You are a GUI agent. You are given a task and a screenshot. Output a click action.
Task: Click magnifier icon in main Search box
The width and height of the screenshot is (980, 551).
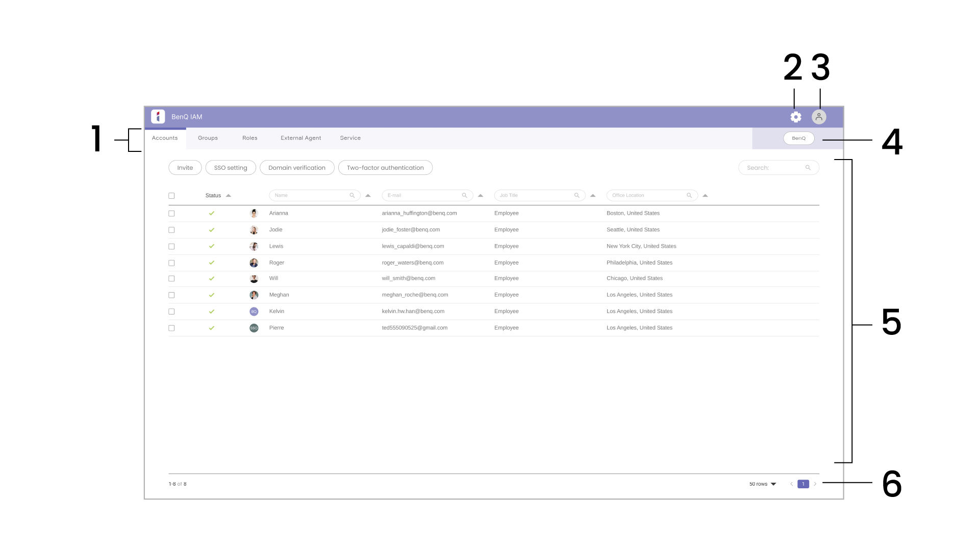coord(808,168)
